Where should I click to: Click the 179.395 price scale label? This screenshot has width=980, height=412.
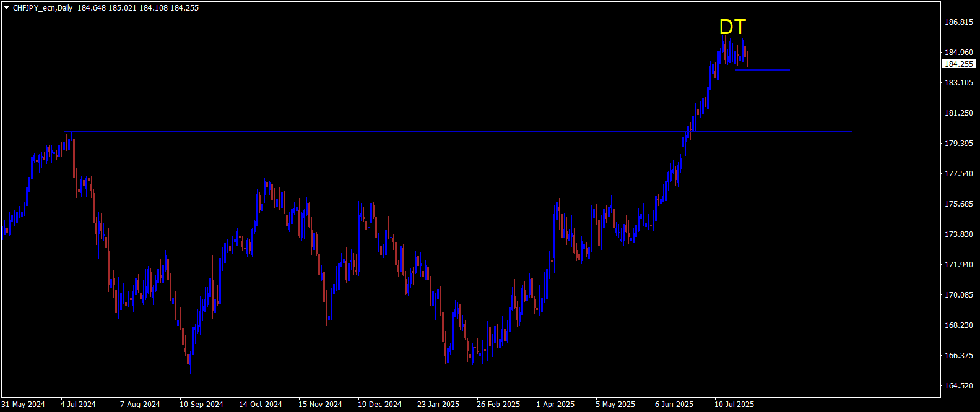tap(959, 144)
